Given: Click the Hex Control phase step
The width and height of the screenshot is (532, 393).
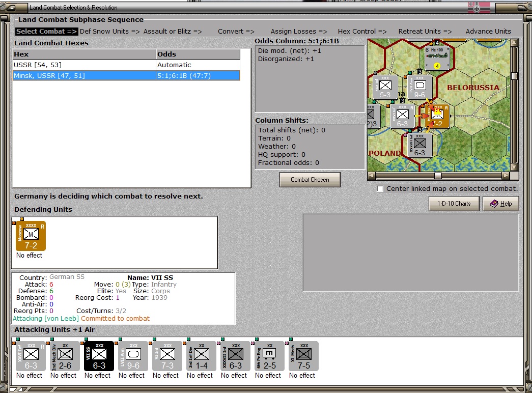Looking at the screenshot, I should click(x=362, y=31).
